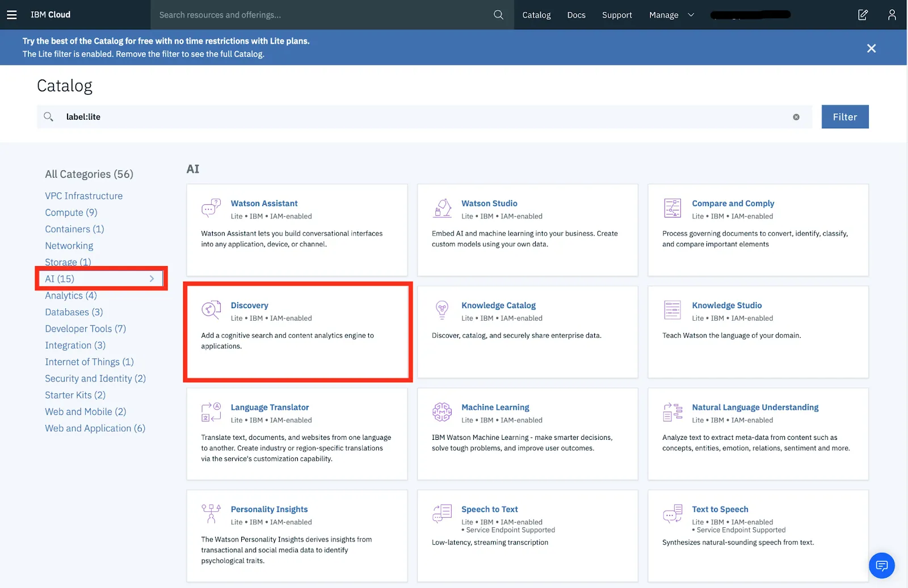Image resolution: width=908 pixels, height=588 pixels.
Task: Select Storage (1) category
Action: (68, 262)
